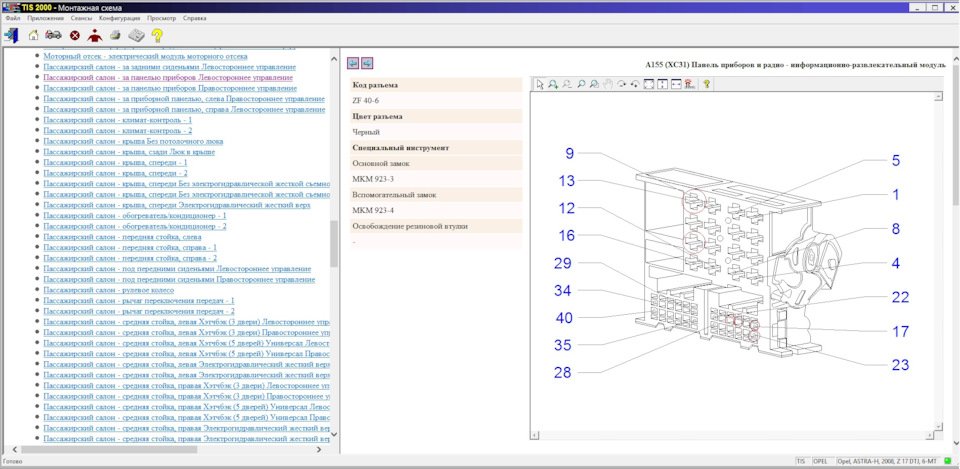Click the fit width icon in diagram toolbar
The height and width of the screenshot is (469, 960).
(677, 84)
